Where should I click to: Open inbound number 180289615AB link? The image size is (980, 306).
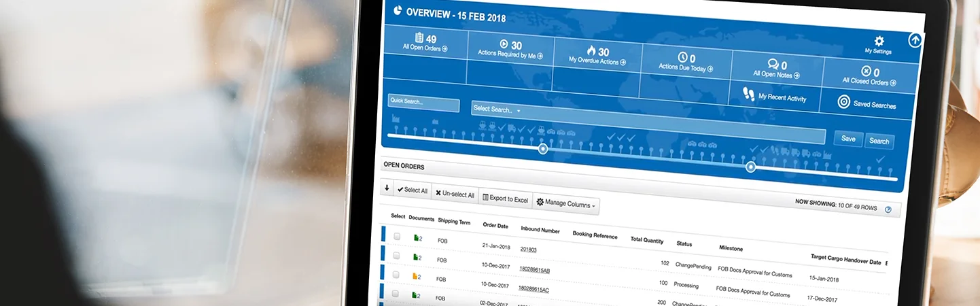tap(534, 269)
